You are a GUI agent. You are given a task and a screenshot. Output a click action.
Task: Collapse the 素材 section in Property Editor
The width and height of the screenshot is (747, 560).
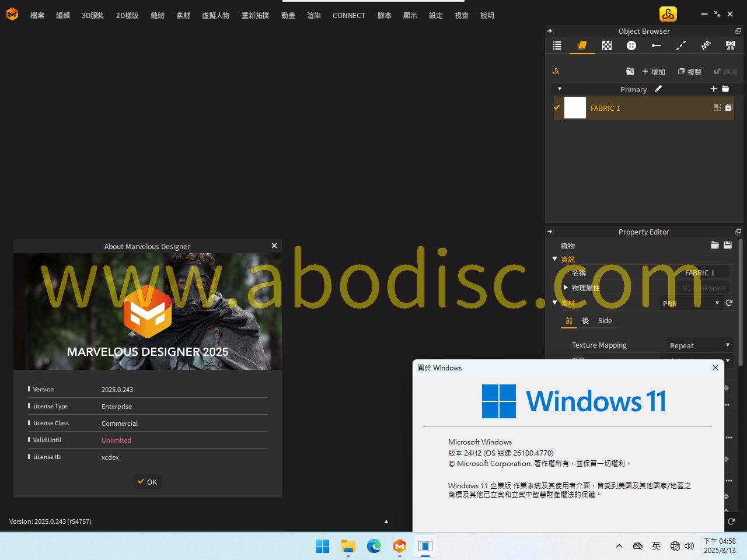(554, 303)
